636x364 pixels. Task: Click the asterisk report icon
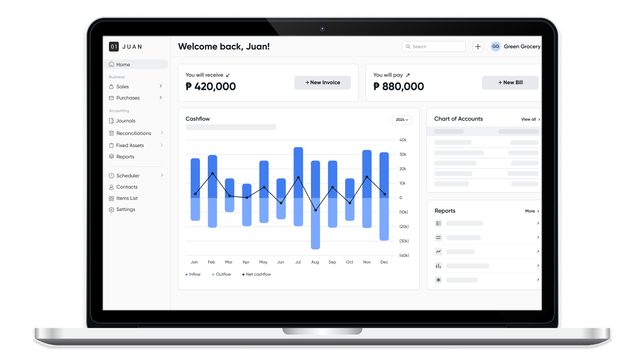click(x=438, y=280)
